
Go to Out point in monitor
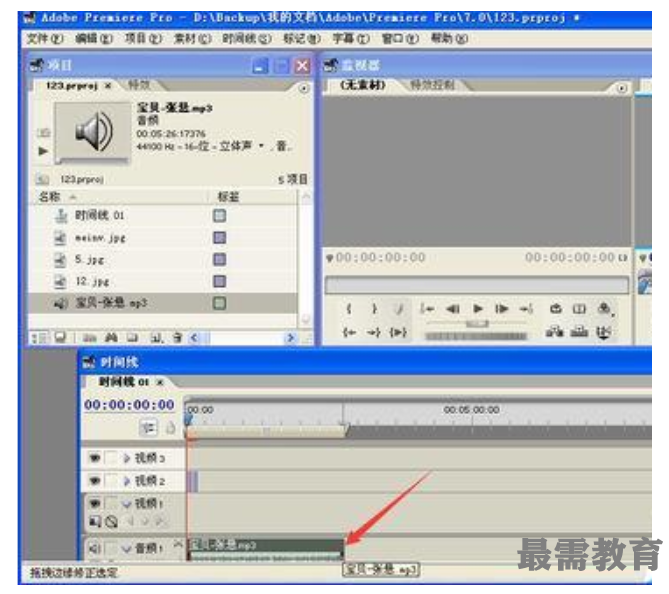pos(374,332)
